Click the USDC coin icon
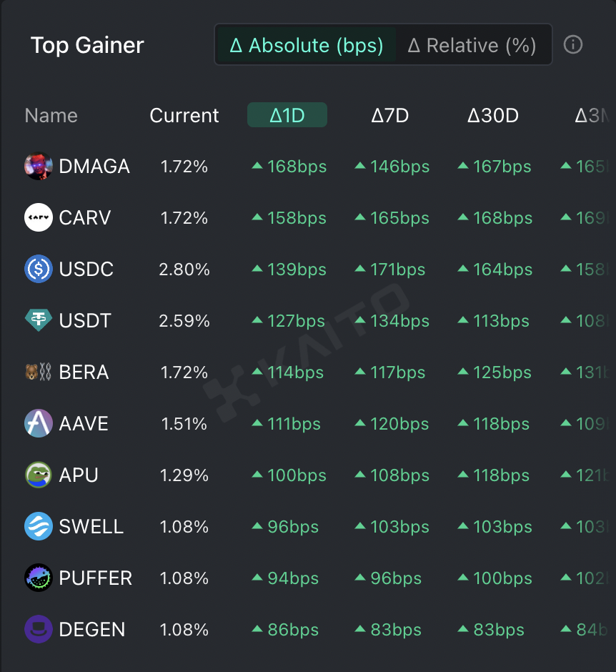 [x=39, y=270]
